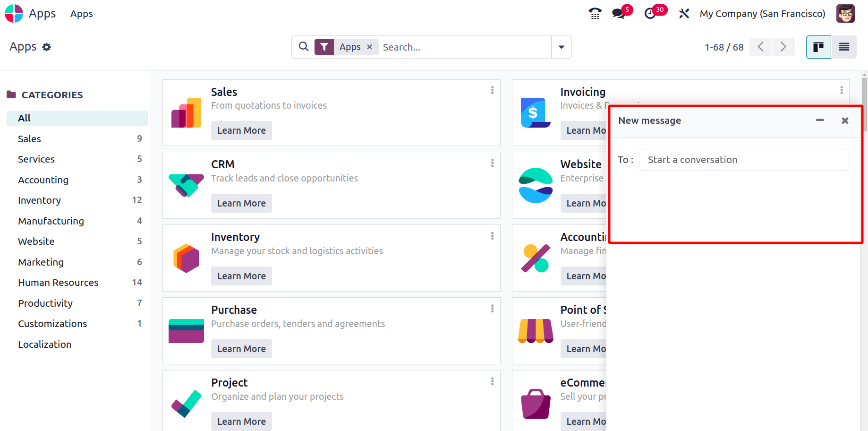
Task: Click the Purchase app icon
Action: (186, 331)
